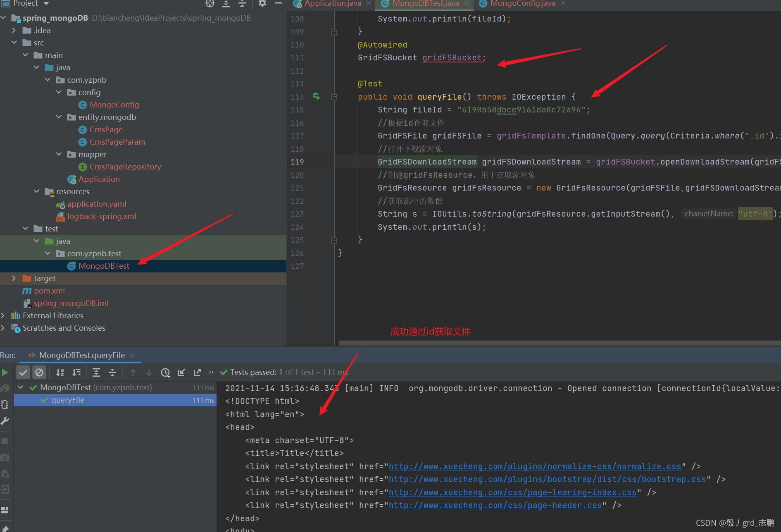Collapse the resources folder

pyautogui.click(x=37, y=191)
